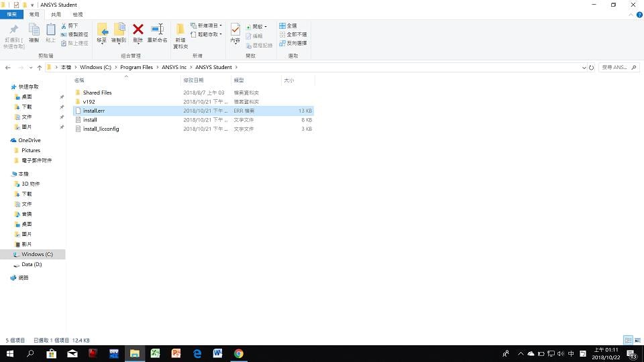The width and height of the screenshot is (644, 362).
Task: Click the Help question mark icon
Action: click(x=639, y=15)
